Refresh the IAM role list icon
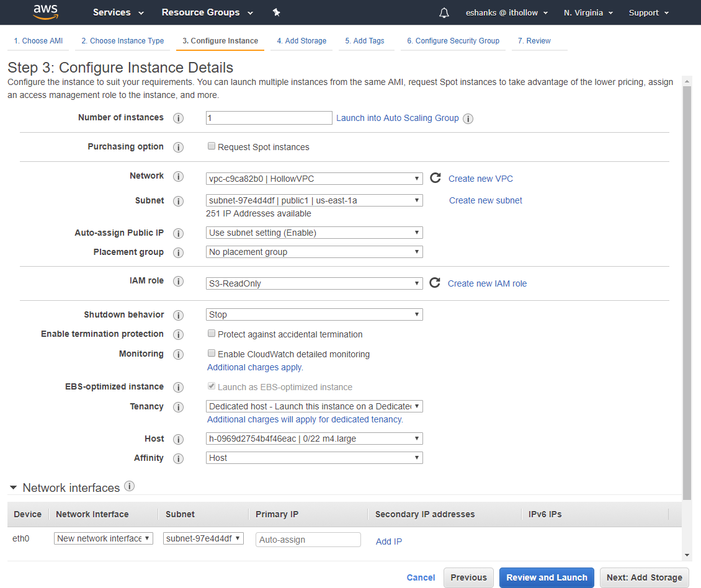The image size is (701, 588). pos(435,283)
